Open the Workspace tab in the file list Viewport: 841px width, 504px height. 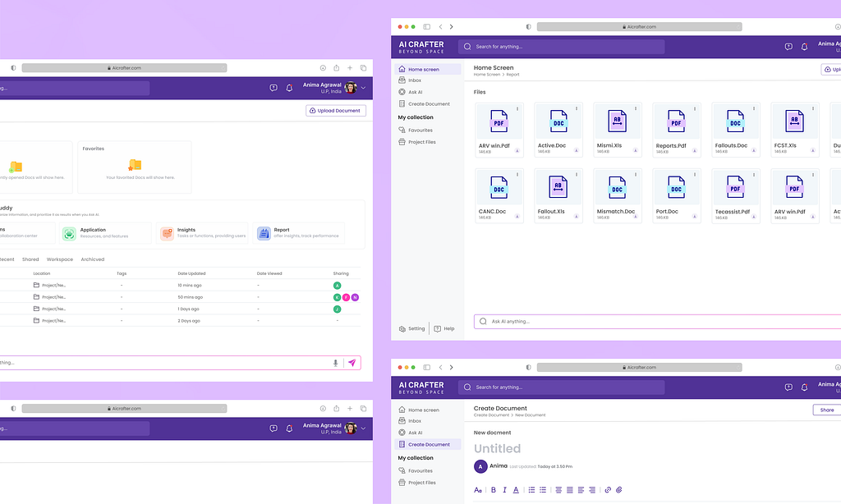click(60, 259)
